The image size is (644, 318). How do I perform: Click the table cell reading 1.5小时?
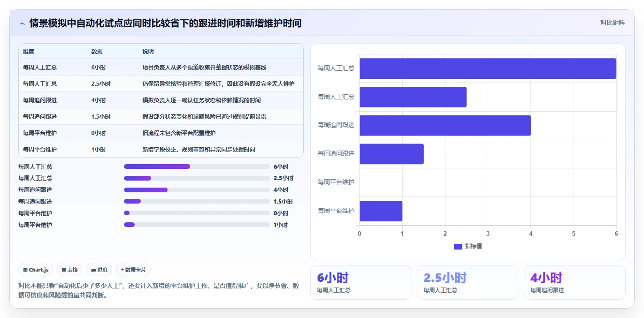click(x=101, y=117)
